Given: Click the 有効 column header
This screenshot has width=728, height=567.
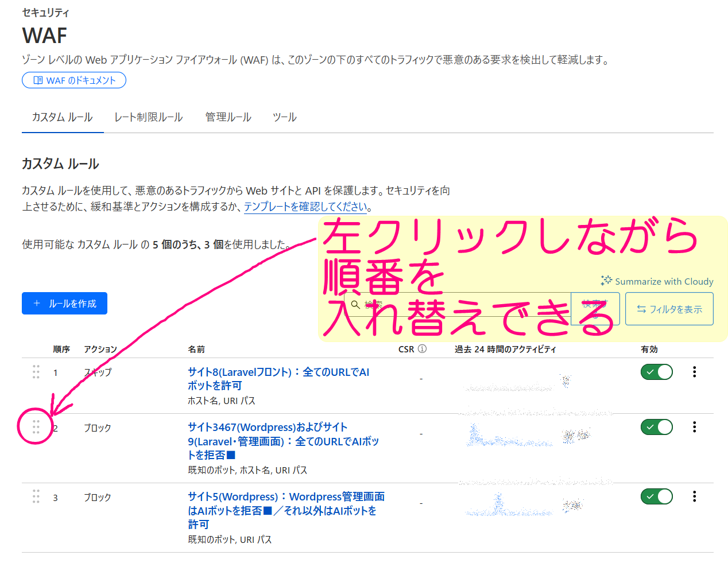Looking at the screenshot, I should (x=649, y=349).
